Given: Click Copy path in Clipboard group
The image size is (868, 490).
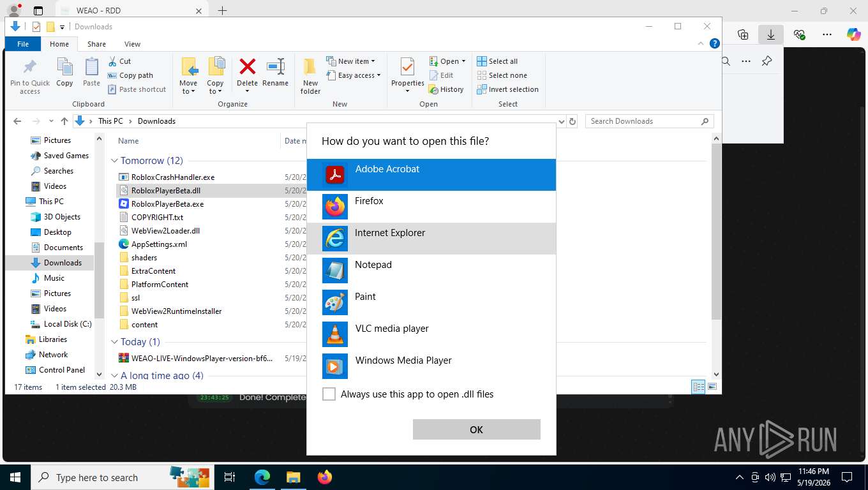Looking at the screenshot, I should [x=131, y=75].
